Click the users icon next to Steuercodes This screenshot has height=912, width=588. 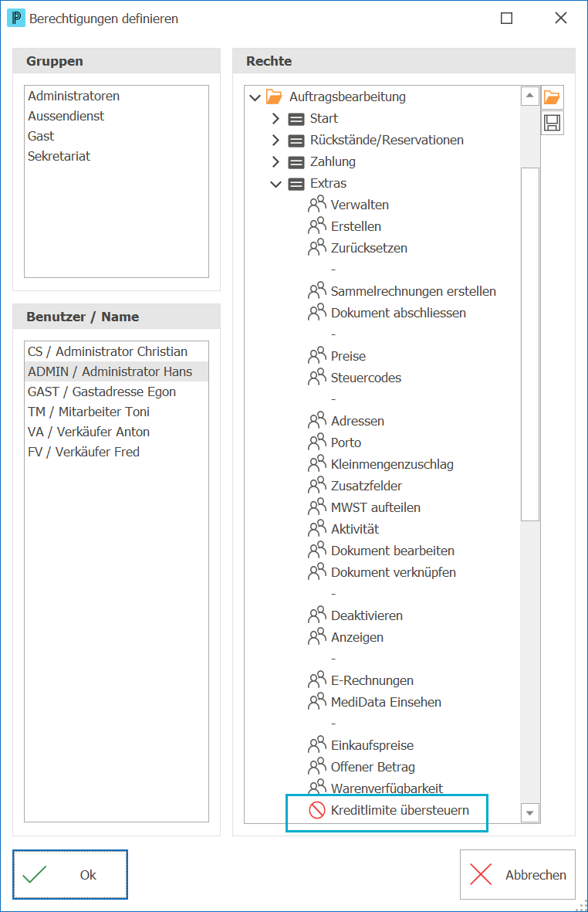(316, 377)
